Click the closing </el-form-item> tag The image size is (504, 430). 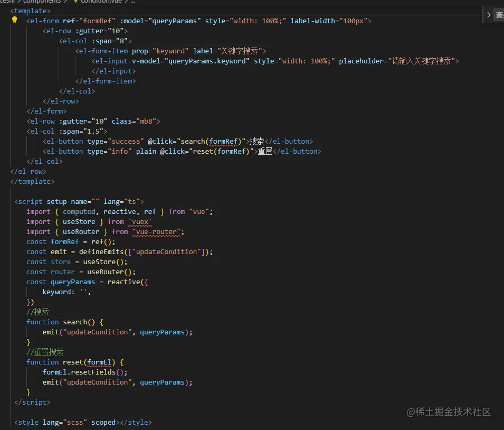coord(106,81)
